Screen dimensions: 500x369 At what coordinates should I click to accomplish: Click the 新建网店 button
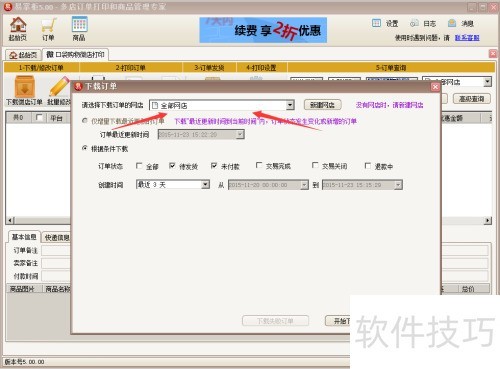pos(323,105)
